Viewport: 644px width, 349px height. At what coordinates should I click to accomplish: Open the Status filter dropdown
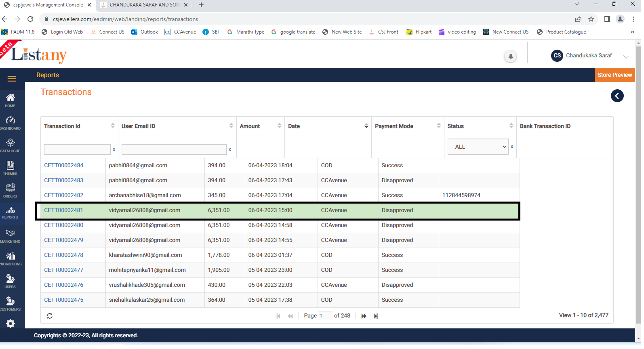tap(478, 147)
